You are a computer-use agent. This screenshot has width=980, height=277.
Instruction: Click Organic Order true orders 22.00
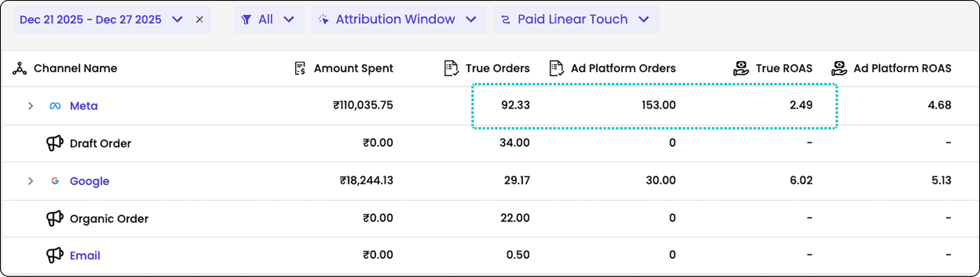[515, 218]
